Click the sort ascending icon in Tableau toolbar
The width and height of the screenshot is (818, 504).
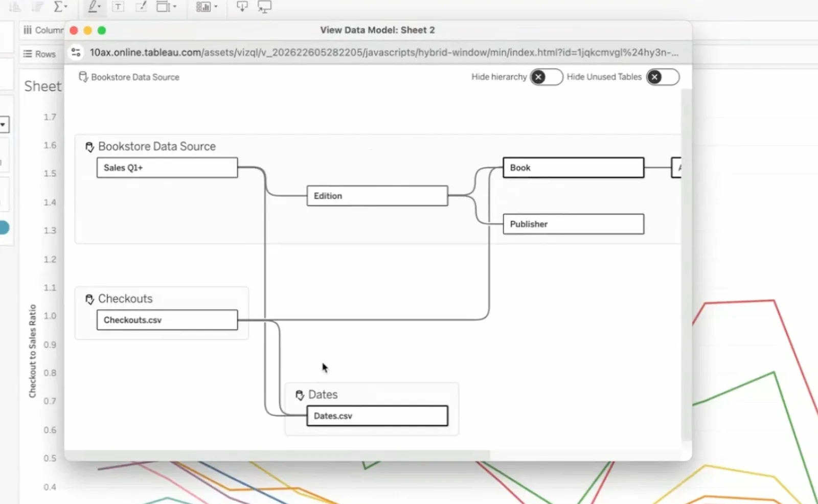(15, 7)
